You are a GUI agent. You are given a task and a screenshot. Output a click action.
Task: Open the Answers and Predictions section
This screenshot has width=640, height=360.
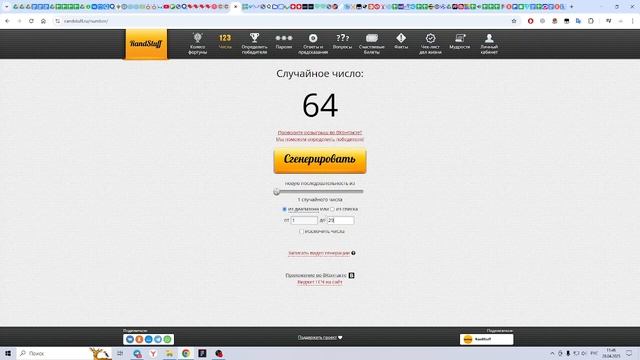pos(313,44)
